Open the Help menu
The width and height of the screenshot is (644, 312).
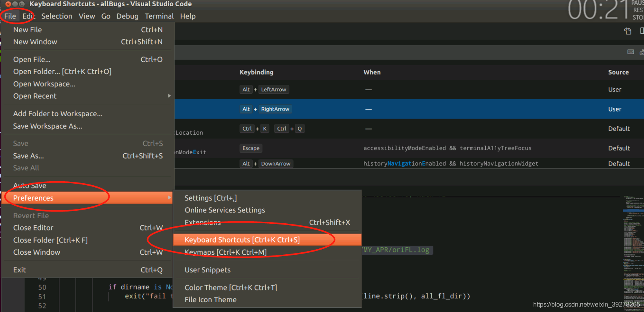click(188, 16)
